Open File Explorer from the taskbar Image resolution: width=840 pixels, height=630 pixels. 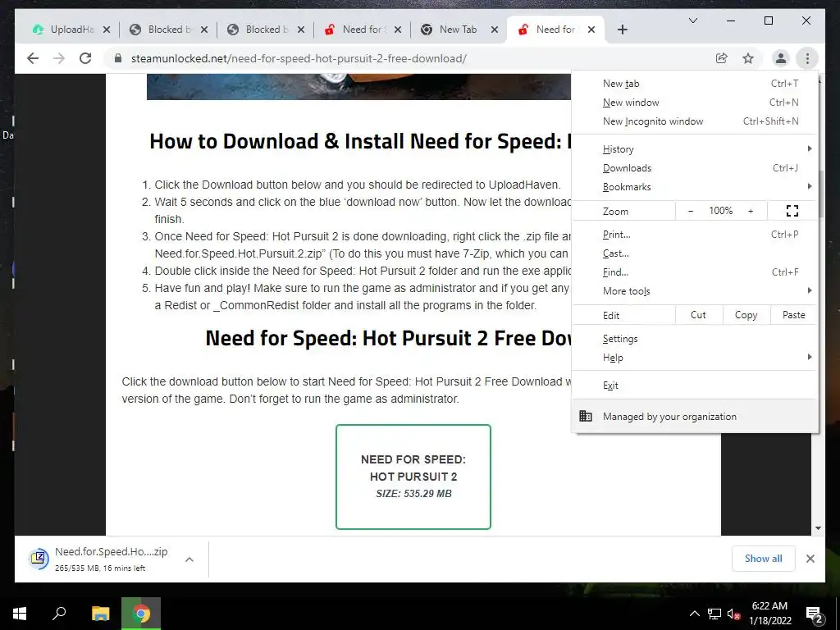pos(100,614)
